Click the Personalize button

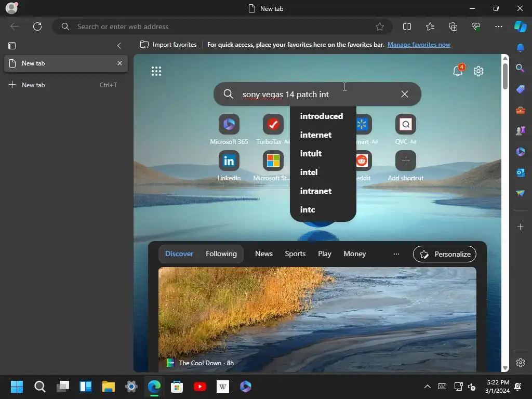pyautogui.click(x=445, y=254)
